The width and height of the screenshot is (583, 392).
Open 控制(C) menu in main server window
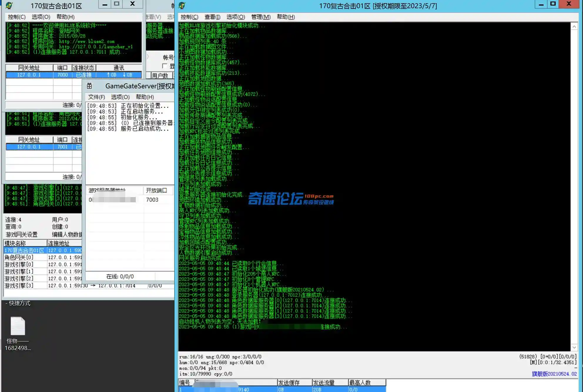(189, 17)
